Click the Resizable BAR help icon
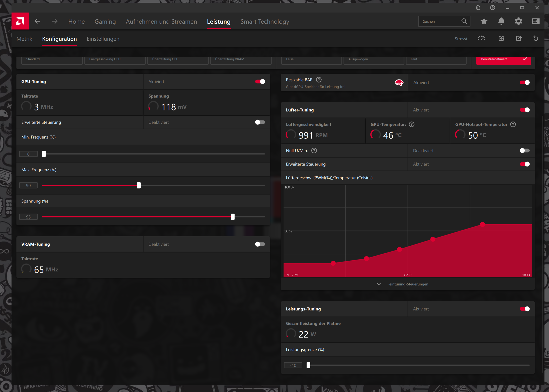 (x=319, y=80)
